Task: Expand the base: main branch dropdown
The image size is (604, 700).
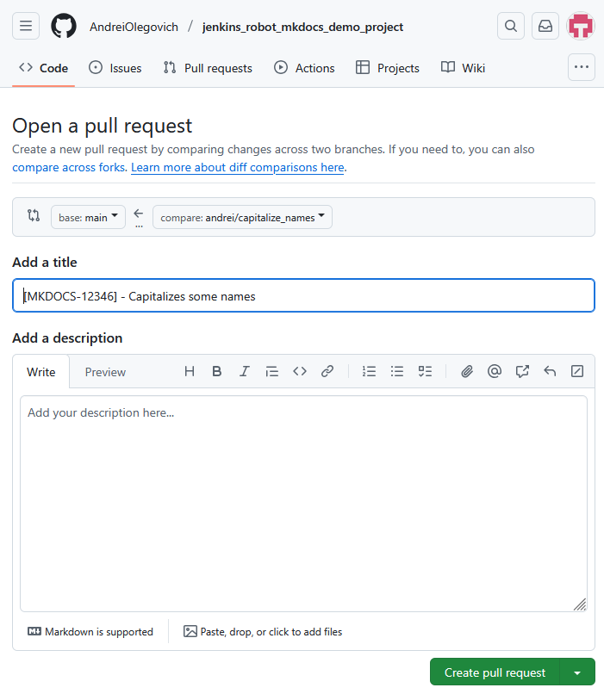Action: coord(88,217)
